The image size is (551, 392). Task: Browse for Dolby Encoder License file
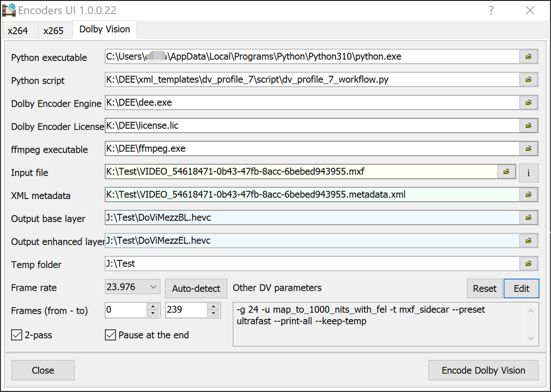coord(528,126)
